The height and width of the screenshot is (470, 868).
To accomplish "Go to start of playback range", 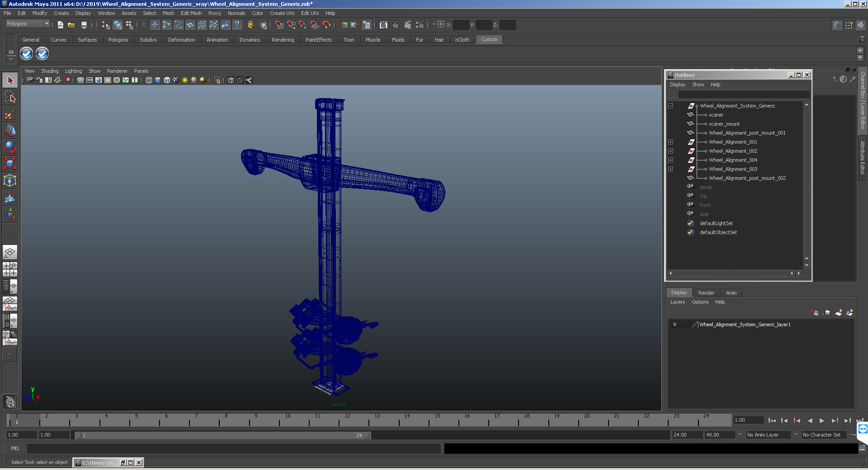I will point(772,421).
